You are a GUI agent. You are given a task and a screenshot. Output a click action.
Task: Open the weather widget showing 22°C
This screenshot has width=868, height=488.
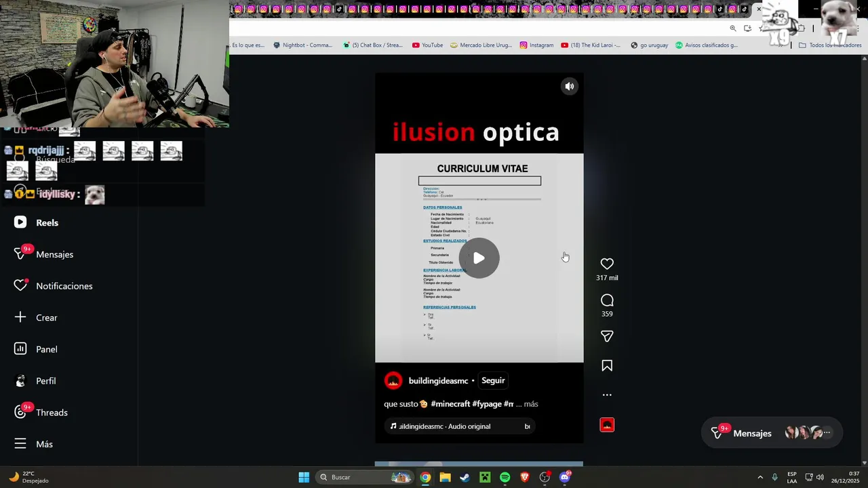click(x=28, y=477)
